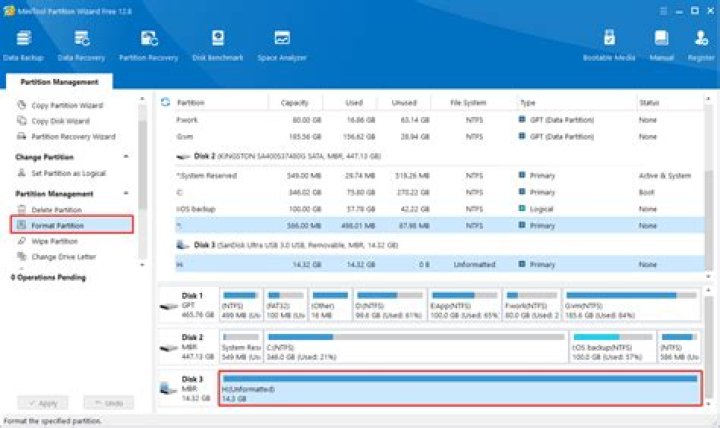
Task: Run the Disk Benchmark tool
Action: click(x=218, y=45)
